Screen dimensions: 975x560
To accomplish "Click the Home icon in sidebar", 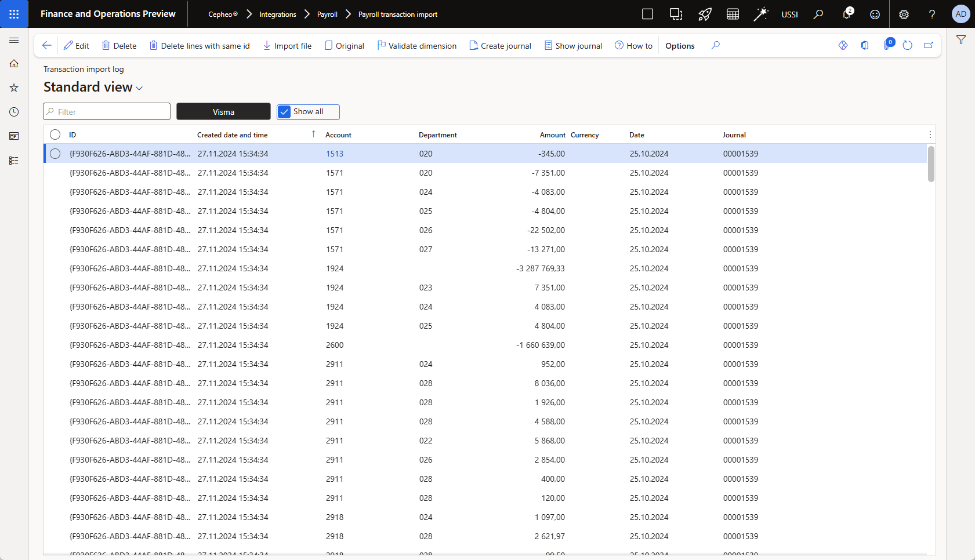I will tap(14, 63).
